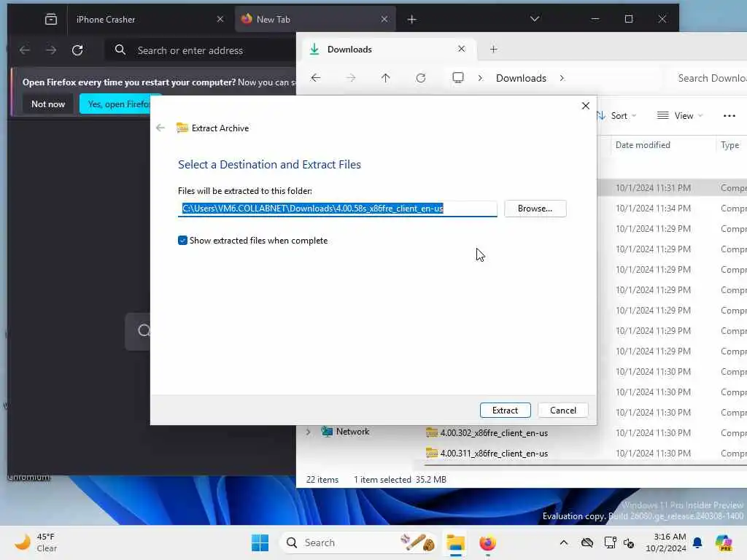
Task: Uncheck Show extracted files when complete
Action: point(182,241)
